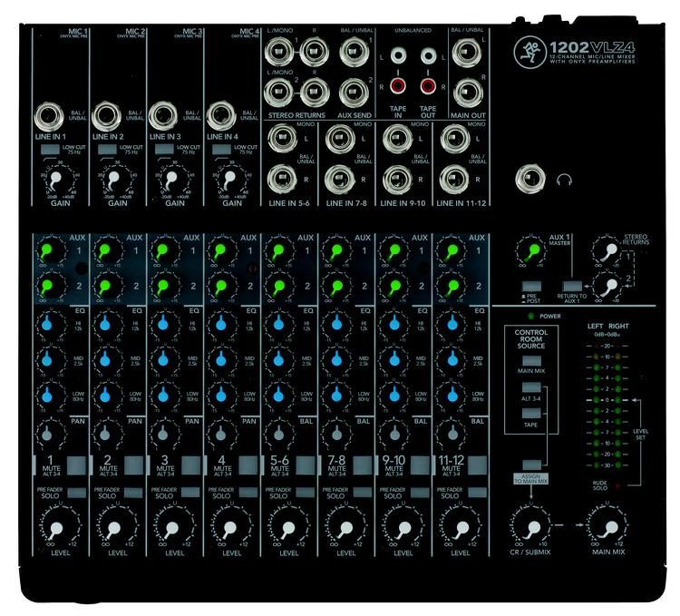Click the LINE IN 11-12 right jack
This screenshot has width=680, height=616.
tap(454, 180)
